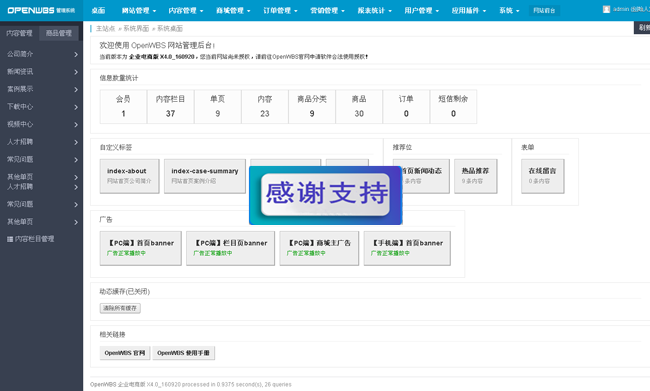Open the 商城管理 dropdown menu
This screenshot has width=650, height=391.
pyautogui.click(x=233, y=10)
